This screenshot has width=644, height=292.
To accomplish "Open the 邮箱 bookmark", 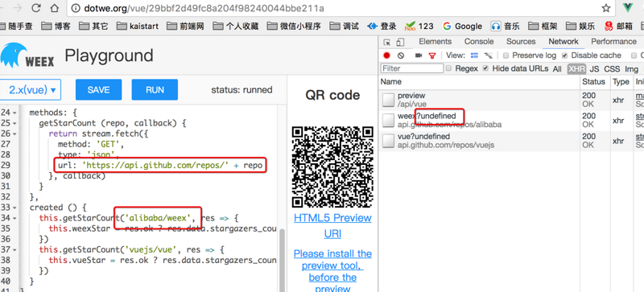I will pyautogui.click(x=617, y=27).
